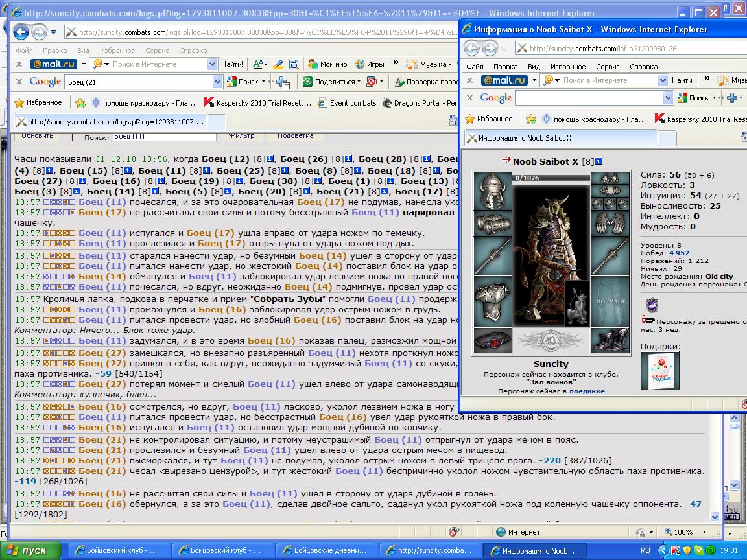Click Найти! button in info window
The height and width of the screenshot is (560, 747).
pyautogui.click(x=683, y=80)
